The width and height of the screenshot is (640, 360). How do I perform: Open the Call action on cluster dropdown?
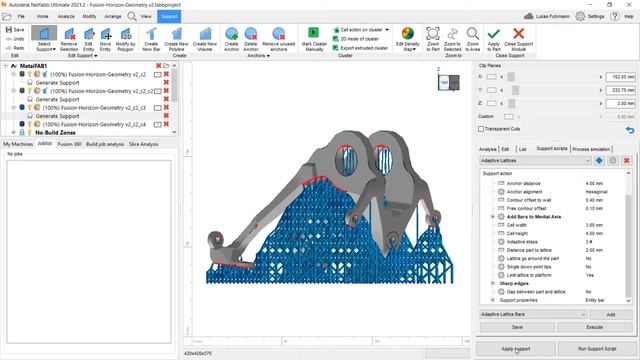[x=387, y=30]
